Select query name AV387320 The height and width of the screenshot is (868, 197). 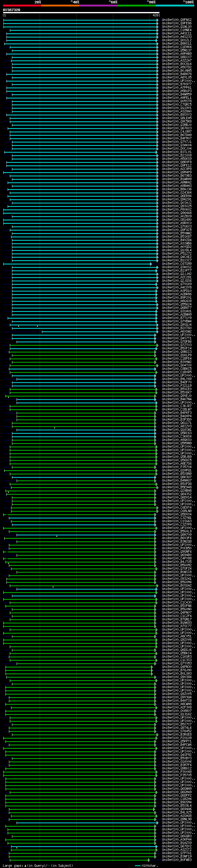pyautogui.click(x=11, y=10)
